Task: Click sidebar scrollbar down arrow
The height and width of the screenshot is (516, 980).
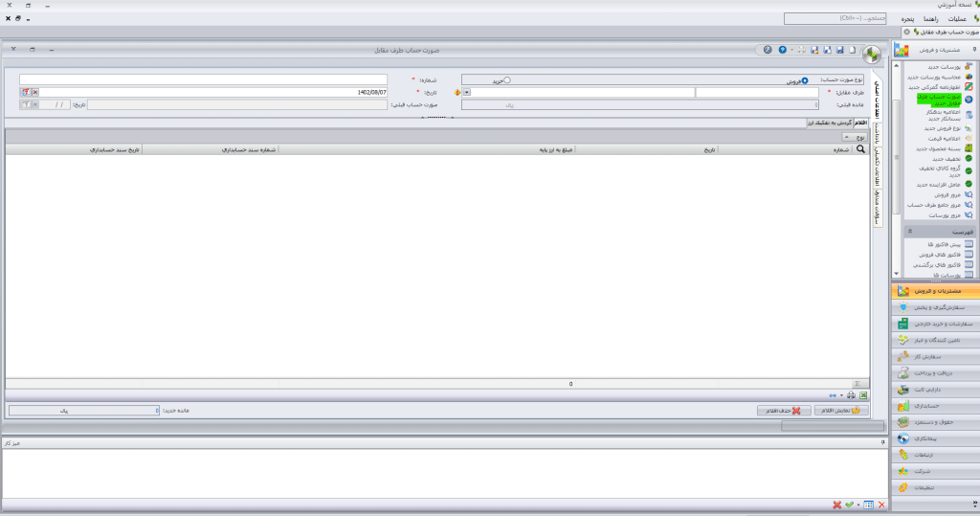Action: tap(896, 273)
